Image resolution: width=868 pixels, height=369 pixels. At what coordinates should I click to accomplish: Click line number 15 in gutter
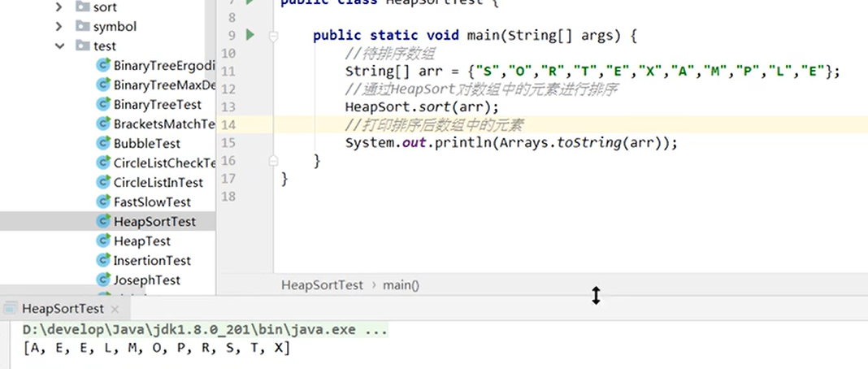tap(228, 143)
